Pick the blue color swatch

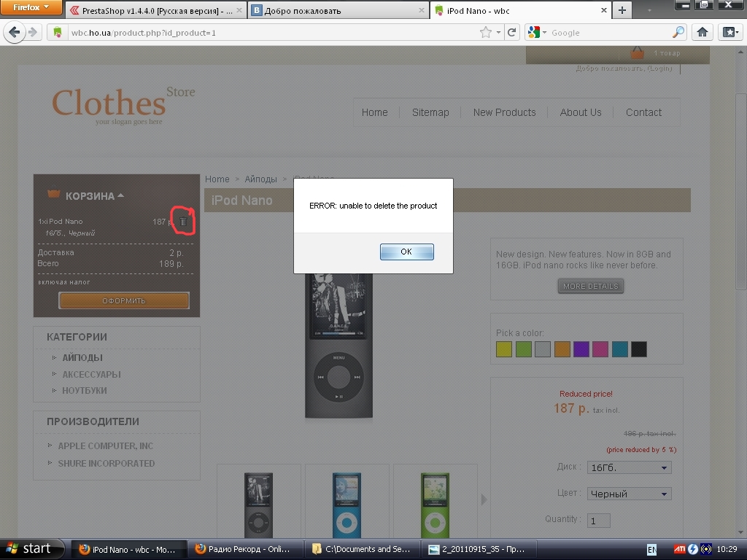pos(620,349)
